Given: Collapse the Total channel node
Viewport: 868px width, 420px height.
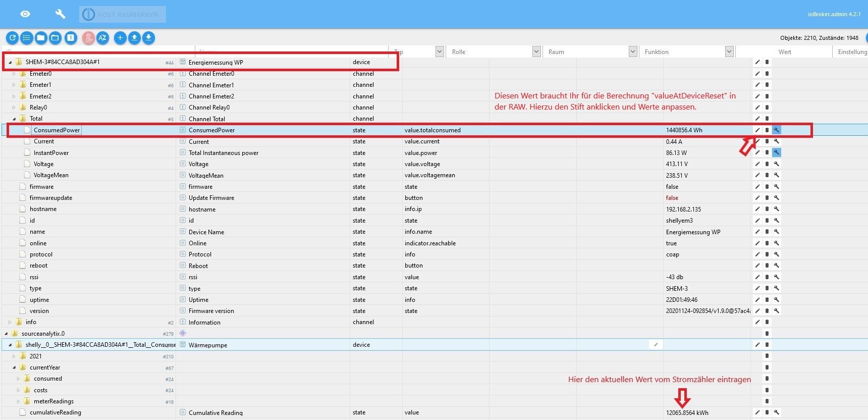Looking at the screenshot, I should pos(14,119).
